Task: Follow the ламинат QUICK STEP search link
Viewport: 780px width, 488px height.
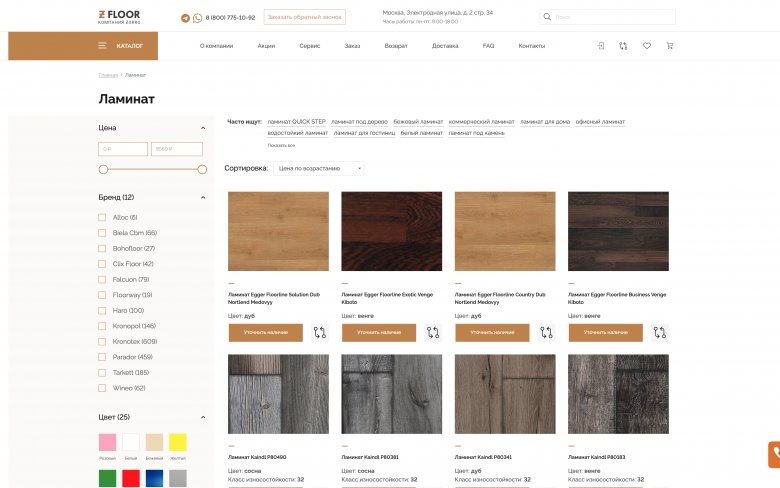Action: pyautogui.click(x=296, y=122)
